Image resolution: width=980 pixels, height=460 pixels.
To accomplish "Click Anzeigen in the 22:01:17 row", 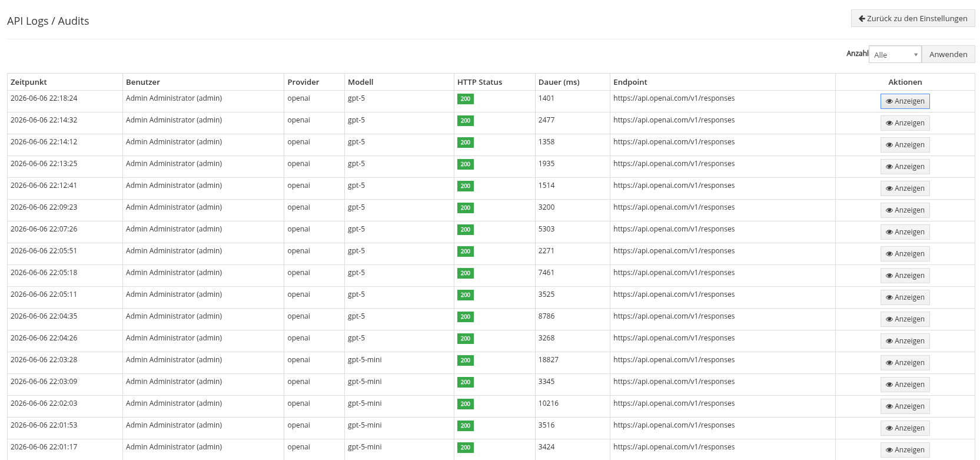I will [905, 450].
